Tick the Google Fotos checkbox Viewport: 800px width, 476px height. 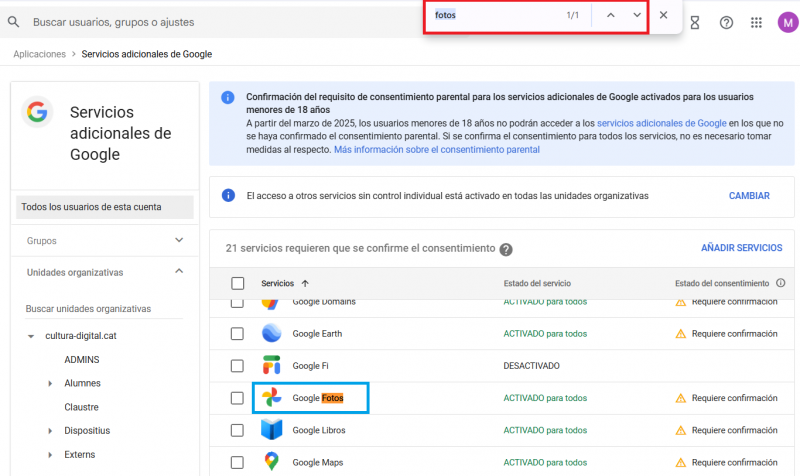tap(237, 398)
